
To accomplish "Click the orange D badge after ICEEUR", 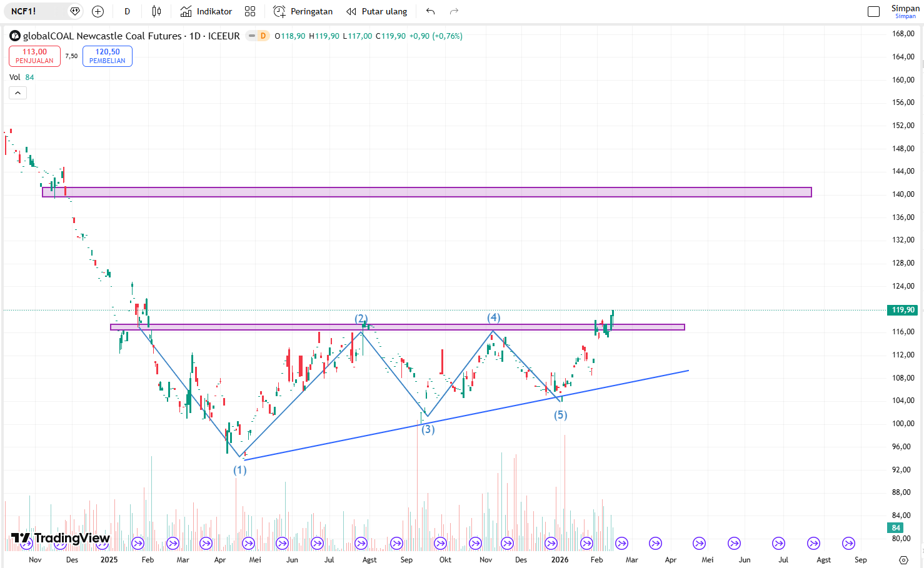I will pyautogui.click(x=263, y=36).
